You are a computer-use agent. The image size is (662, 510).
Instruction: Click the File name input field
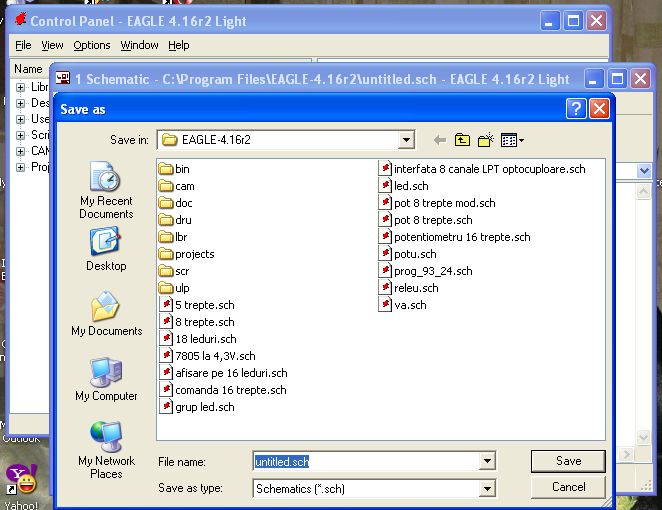(x=366, y=461)
